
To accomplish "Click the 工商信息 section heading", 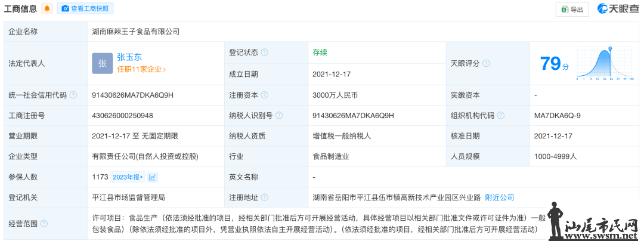I will point(20,8).
